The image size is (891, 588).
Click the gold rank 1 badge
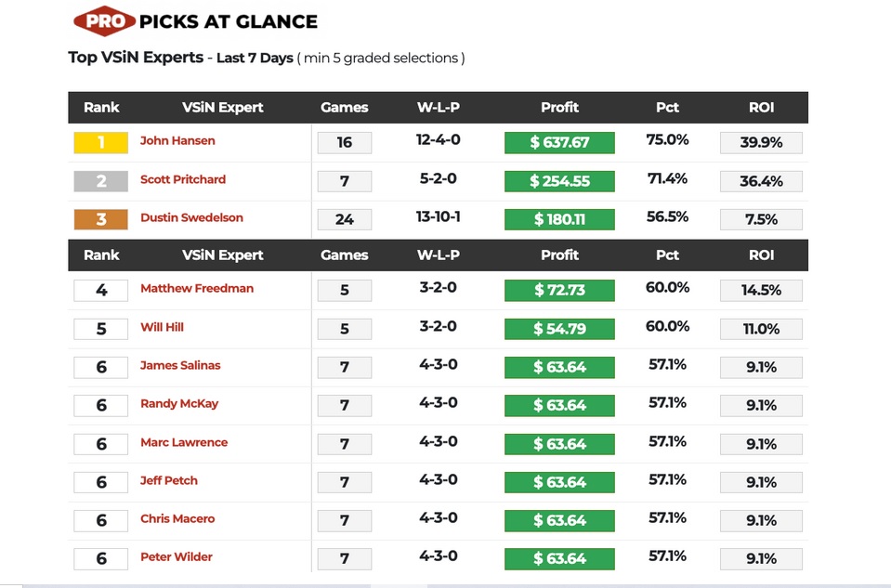(101, 142)
